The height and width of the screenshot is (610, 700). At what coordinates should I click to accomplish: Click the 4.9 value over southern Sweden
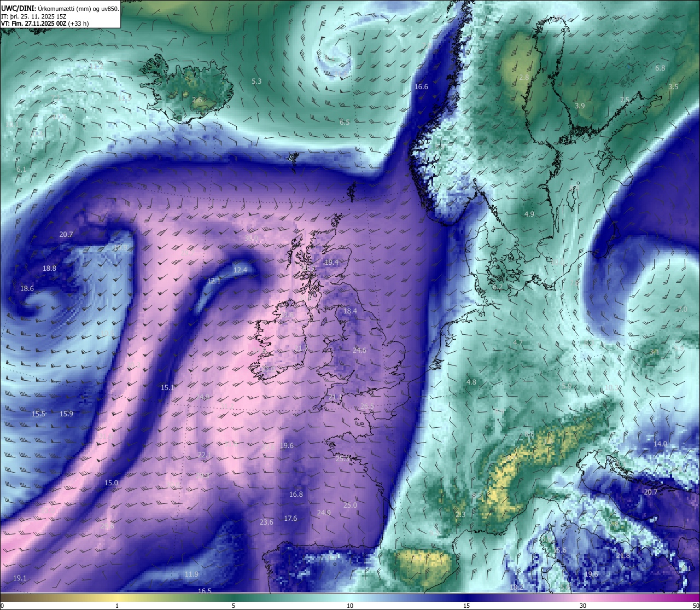[x=529, y=214]
